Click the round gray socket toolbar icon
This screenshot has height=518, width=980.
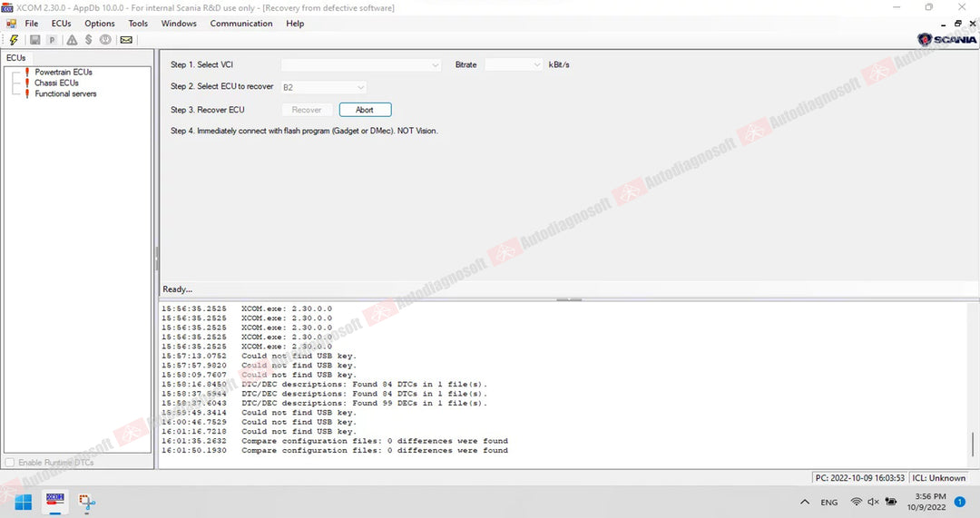105,40
